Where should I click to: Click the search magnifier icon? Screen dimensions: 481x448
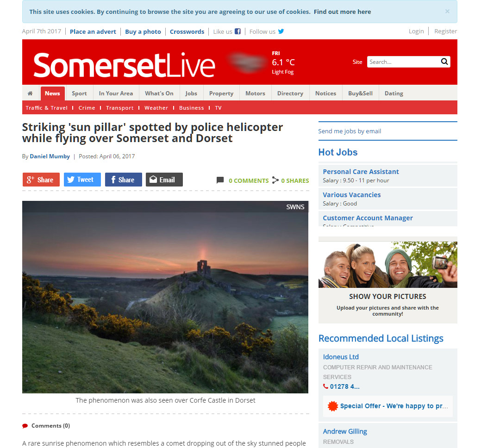444,62
